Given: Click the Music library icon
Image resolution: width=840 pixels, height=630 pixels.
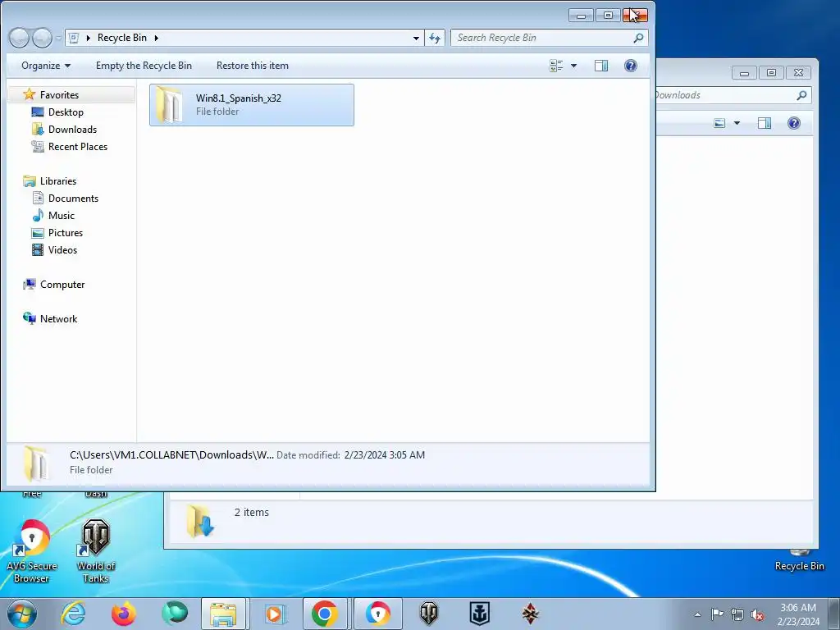Looking at the screenshot, I should (x=38, y=216).
